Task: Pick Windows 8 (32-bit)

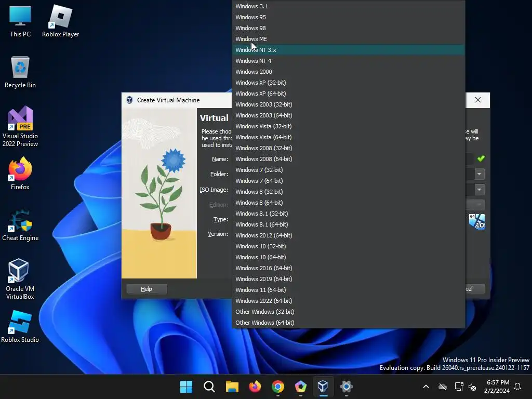Action: point(349,192)
